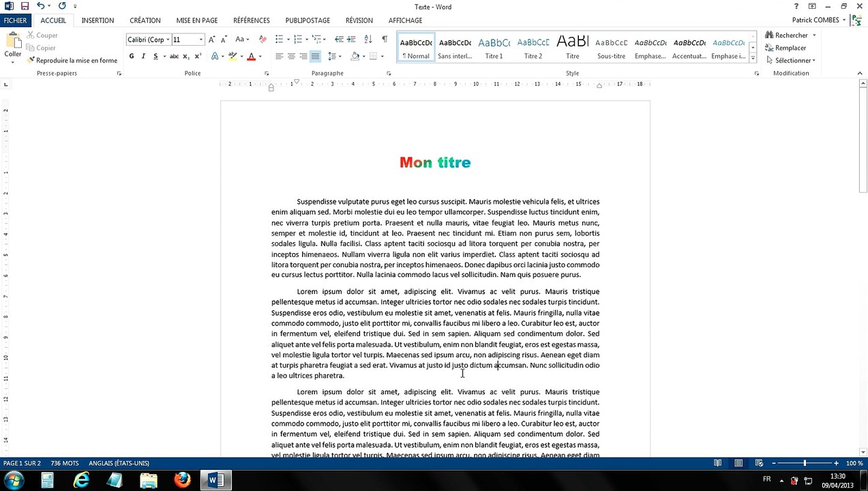Screen dimensions: 868x491
Task: Expand the styles gallery
Action: coord(752,58)
